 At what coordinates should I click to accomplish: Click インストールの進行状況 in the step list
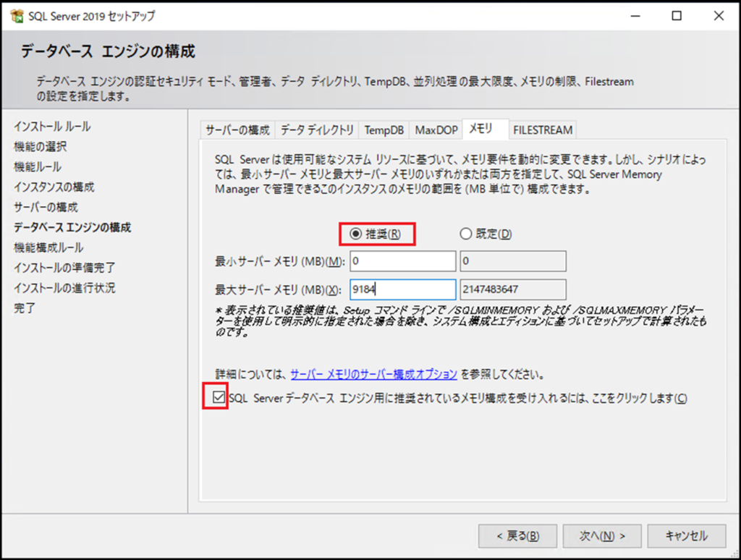[64, 288]
